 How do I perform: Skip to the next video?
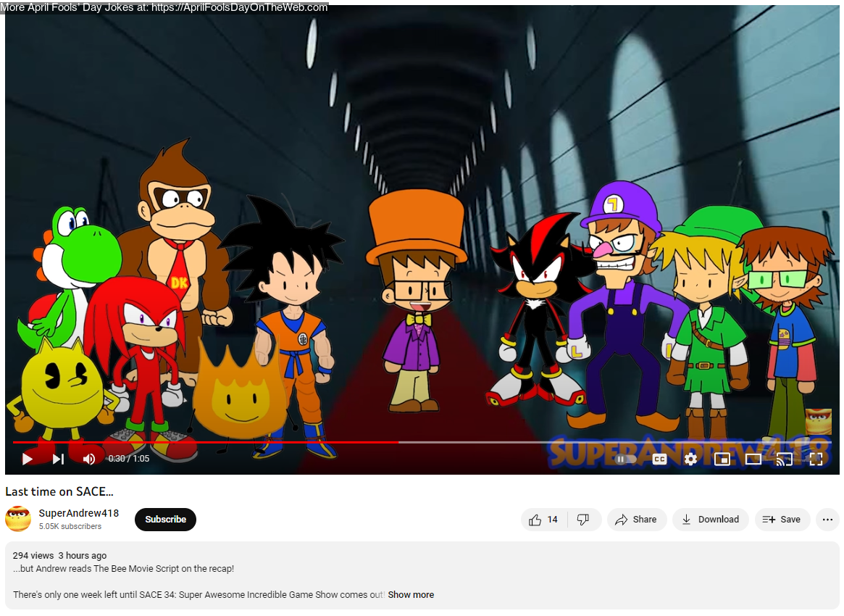coord(58,459)
